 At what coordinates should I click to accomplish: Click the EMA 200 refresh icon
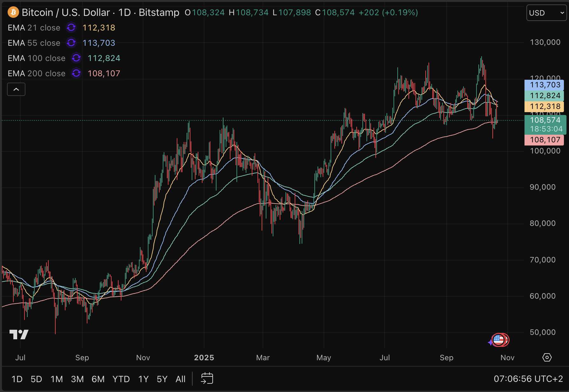pyautogui.click(x=76, y=73)
